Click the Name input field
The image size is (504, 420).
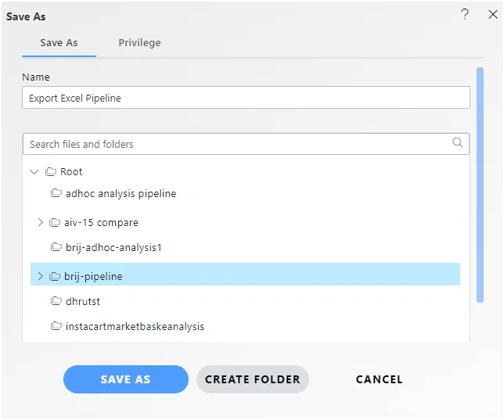(x=246, y=97)
